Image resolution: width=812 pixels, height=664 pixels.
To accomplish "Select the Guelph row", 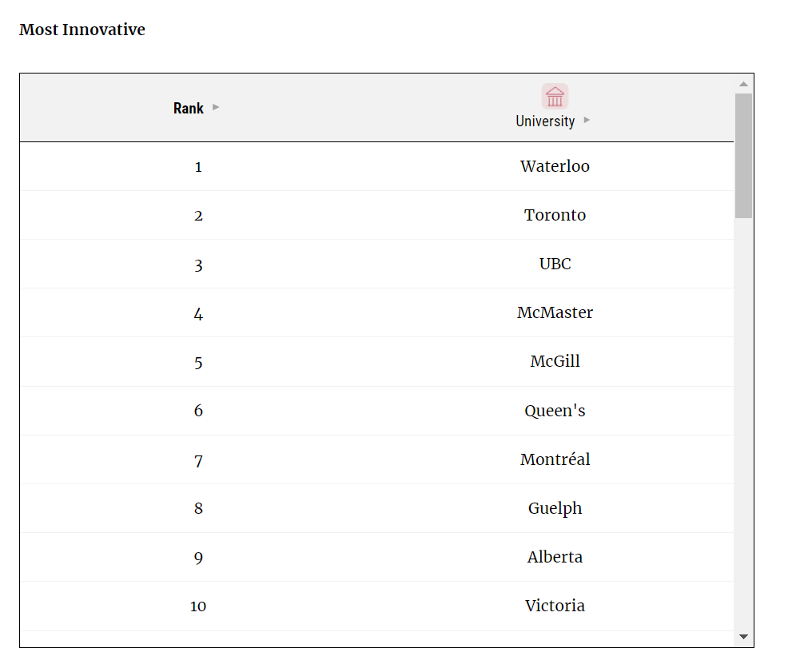I will click(x=376, y=508).
